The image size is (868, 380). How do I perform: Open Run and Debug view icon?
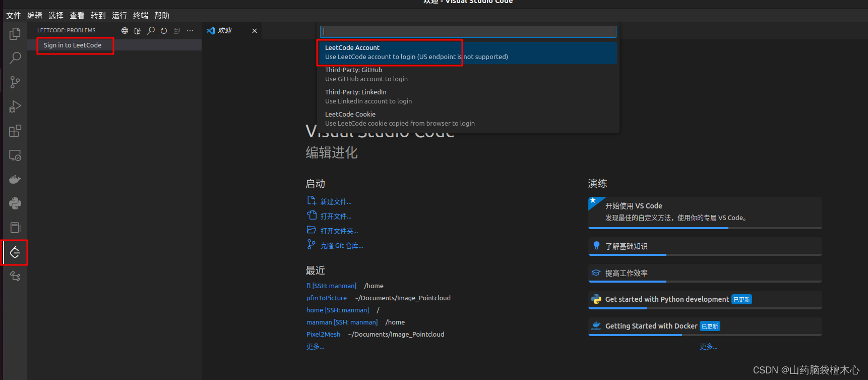pos(15,106)
